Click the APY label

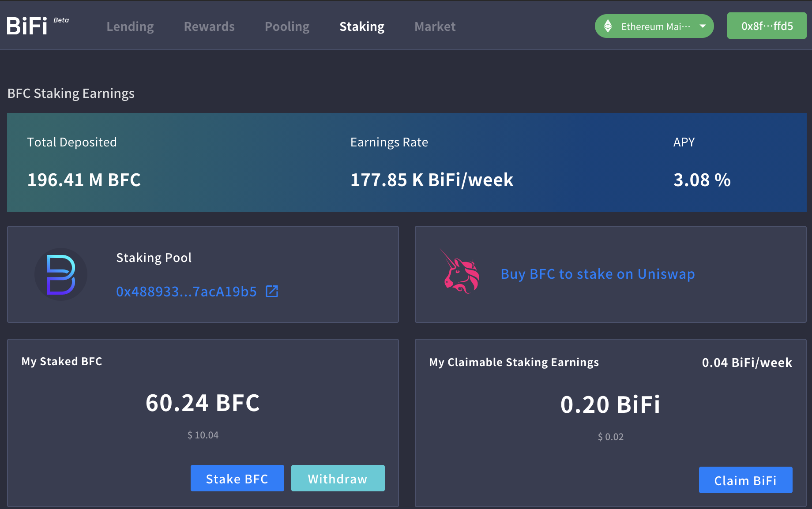click(x=684, y=142)
